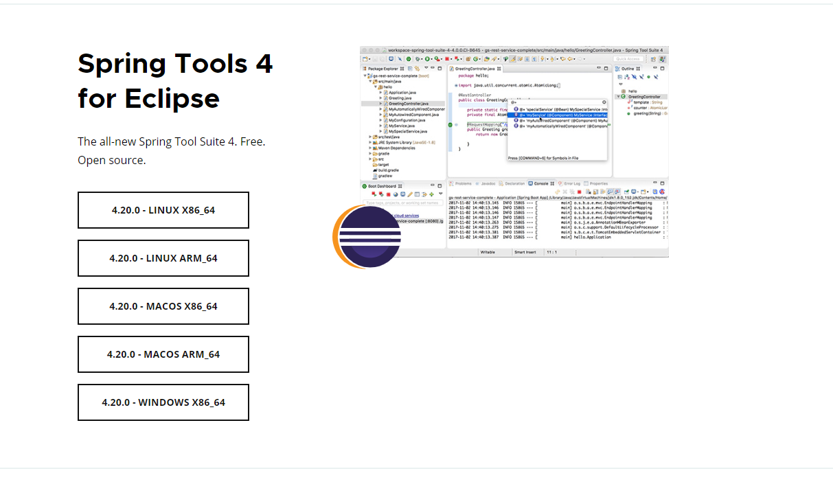This screenshot has height=504, width=833.
Task: Download 4.20.0 - MACOS ARM_64 build
Action: pos(163,354)
